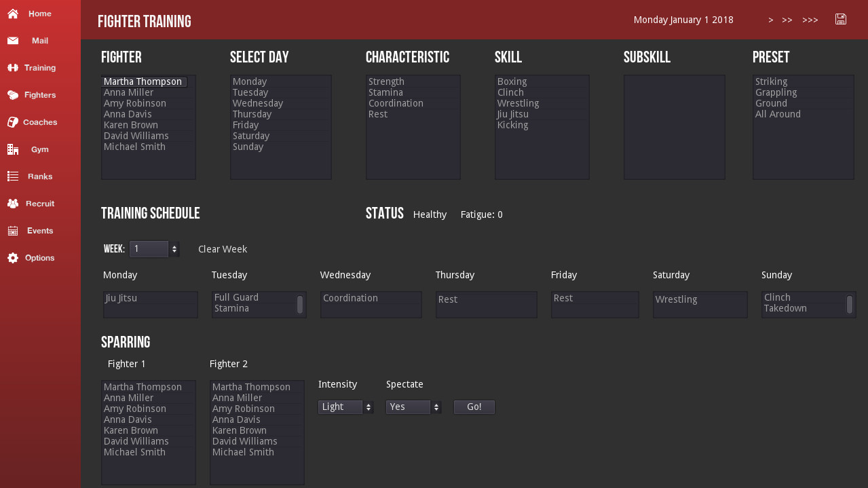Increase the Week number stepper

tap(175, 246)
